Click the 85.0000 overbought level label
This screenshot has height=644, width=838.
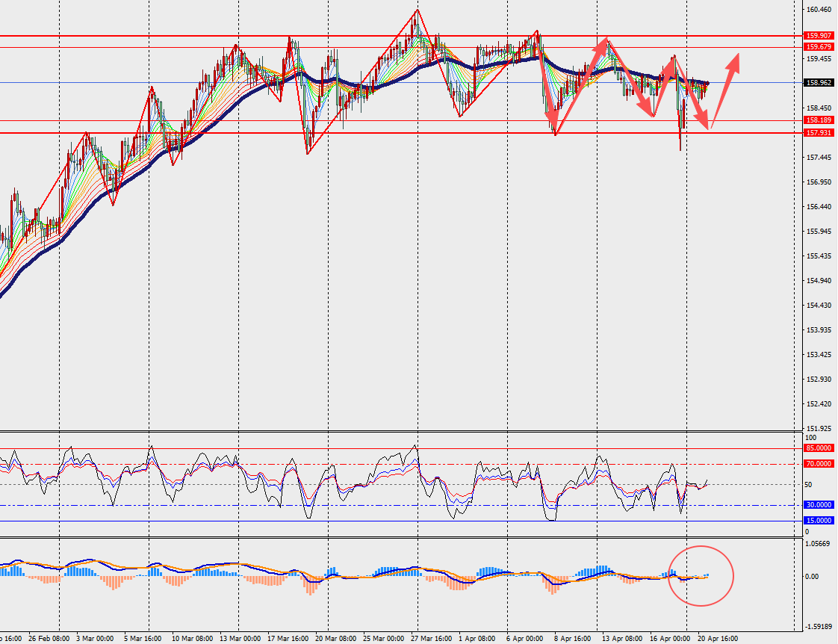tap(819, 448)
